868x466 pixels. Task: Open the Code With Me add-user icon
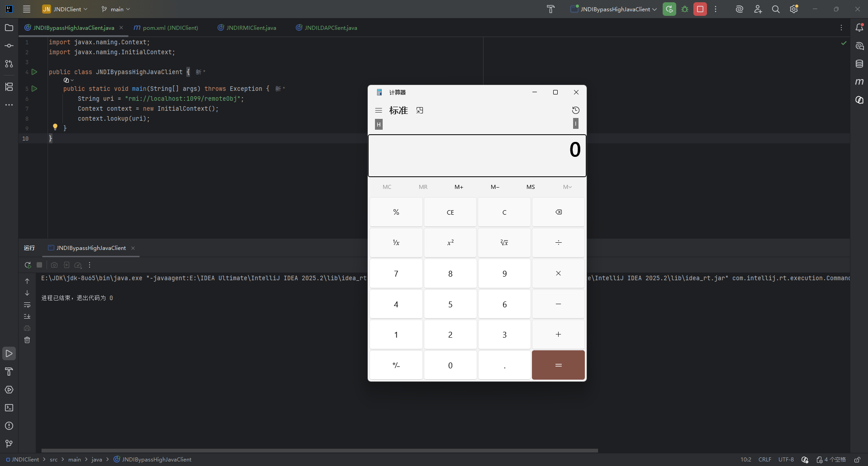click(758, 9)
